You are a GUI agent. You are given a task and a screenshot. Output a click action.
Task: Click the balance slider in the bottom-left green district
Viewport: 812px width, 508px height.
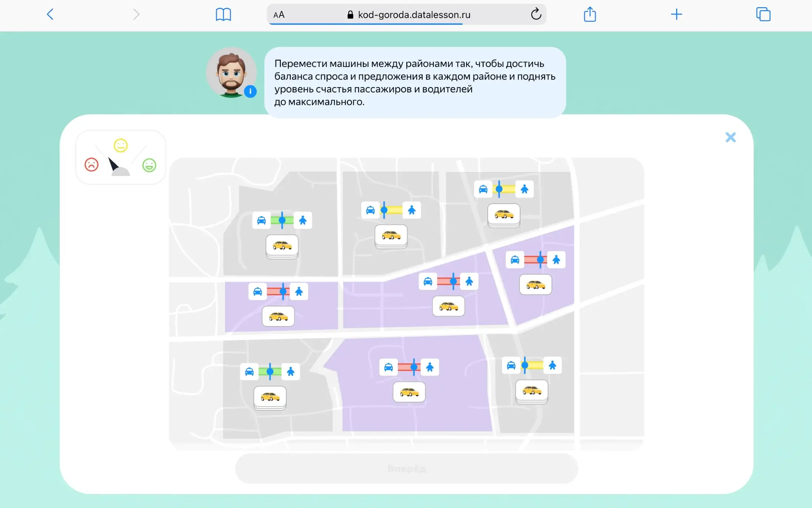click(270, 372)
